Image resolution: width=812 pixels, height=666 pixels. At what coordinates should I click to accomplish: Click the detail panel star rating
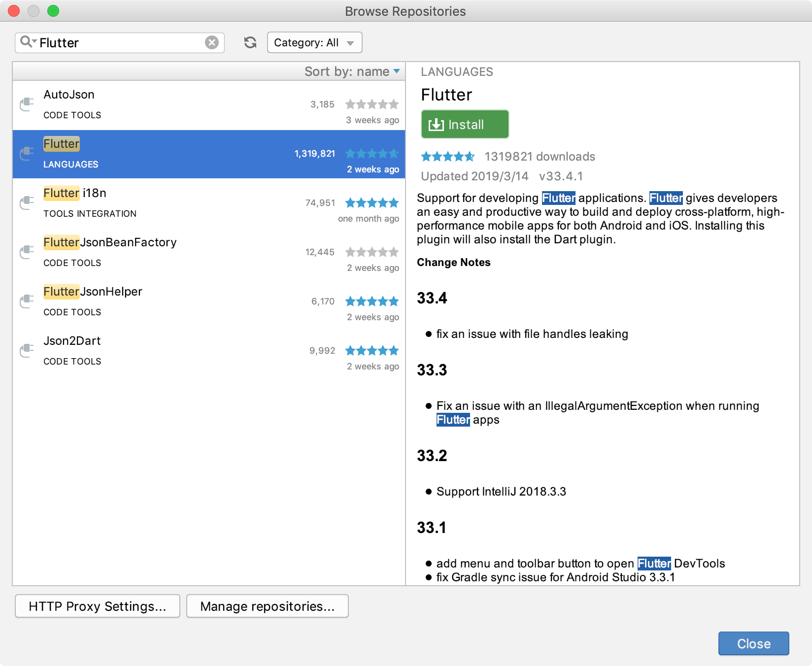pos(448,157)
